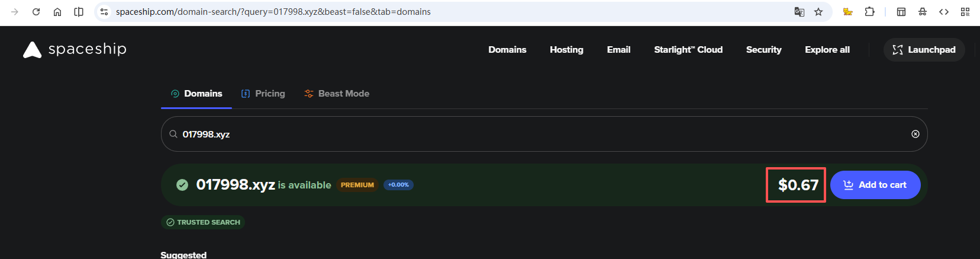The width and height of the screenshot is (980, 259).
Task: Click the PREMIUM badge
Action: 357,185
